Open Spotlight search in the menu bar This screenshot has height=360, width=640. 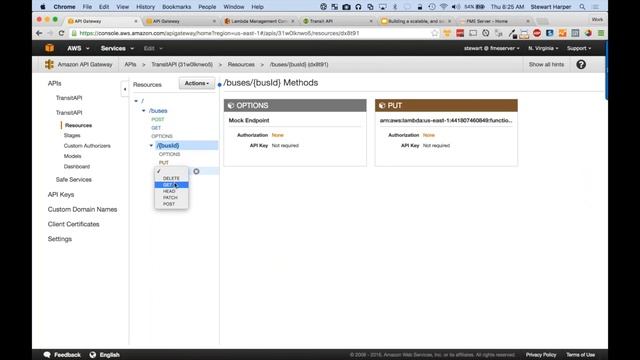[582, 7]
